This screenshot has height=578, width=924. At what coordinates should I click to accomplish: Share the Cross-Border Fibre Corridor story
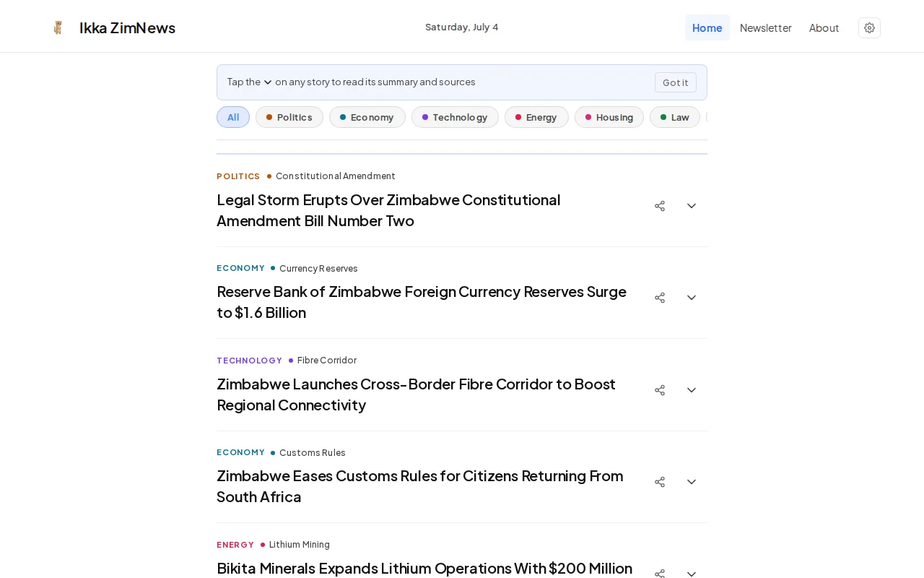660,390
